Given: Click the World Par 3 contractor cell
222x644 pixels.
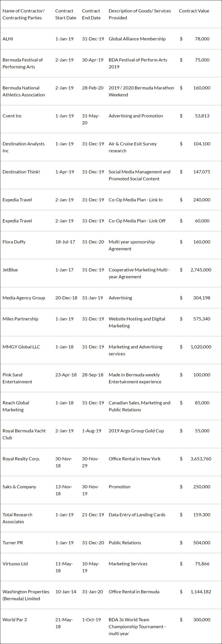Looking at the screenshot, I should [15, 620].
